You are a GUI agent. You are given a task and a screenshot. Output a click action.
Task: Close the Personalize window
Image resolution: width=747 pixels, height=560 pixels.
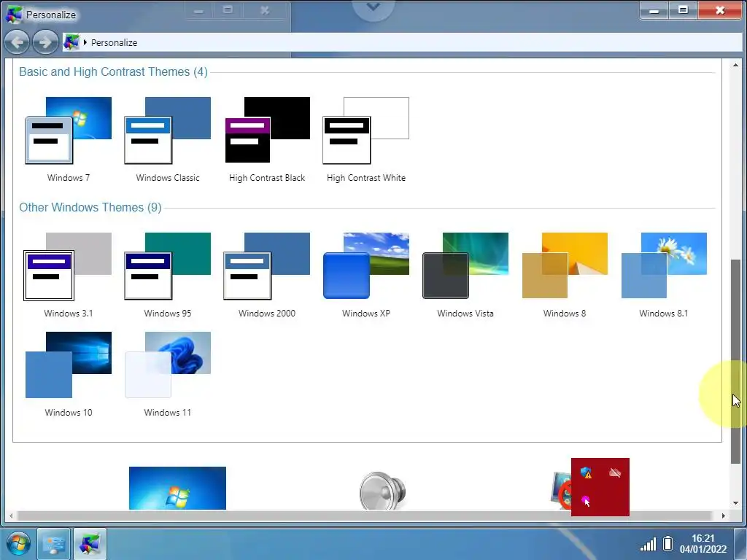click(720, 10)
